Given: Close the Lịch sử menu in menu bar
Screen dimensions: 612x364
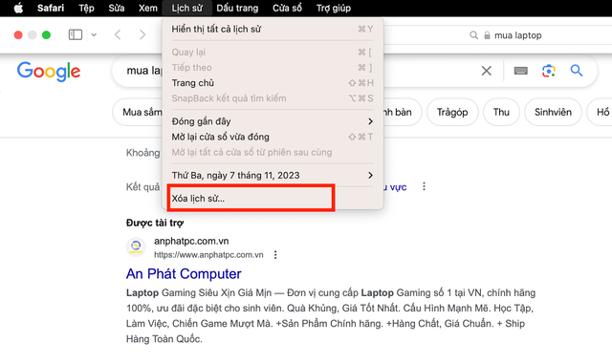Looking at the screenshot, I should [187, 8].
